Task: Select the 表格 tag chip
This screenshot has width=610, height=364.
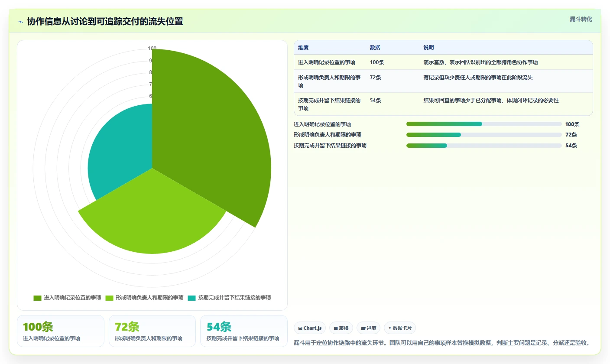Action: (341, 328)
